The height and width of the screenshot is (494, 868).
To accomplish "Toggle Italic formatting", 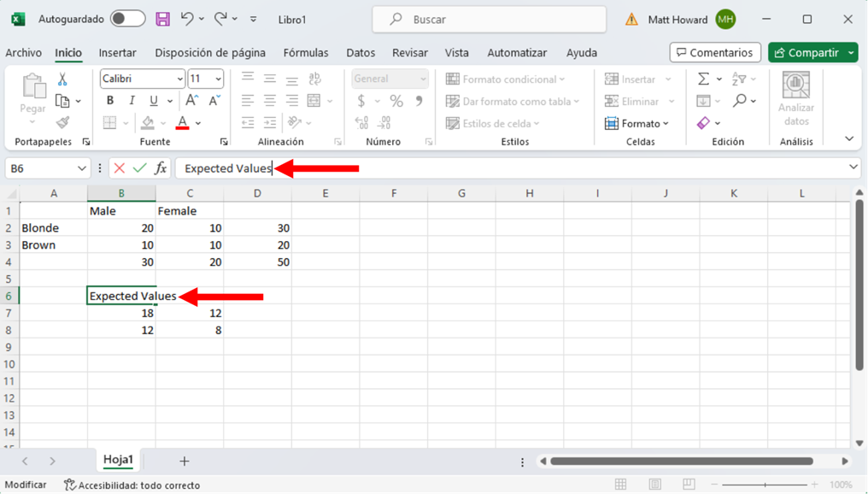I will [x=132, y=101].
